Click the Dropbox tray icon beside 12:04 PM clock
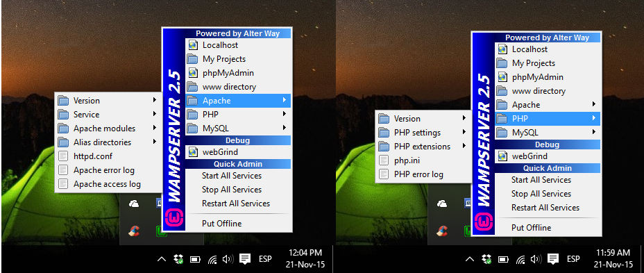 (178, 259)
